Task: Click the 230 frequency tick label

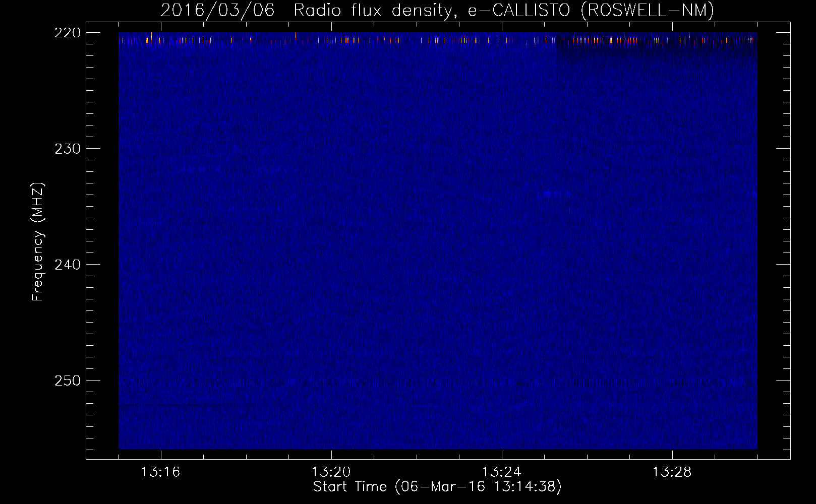Action: (68, 149)
